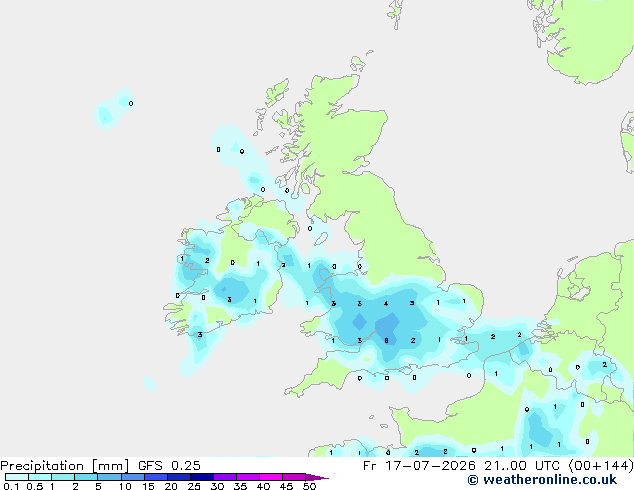The image size is (634, 490).
Task: Select the 45–50 mm legend swatch
Action: pyautogui.click(x=294, y=477)
